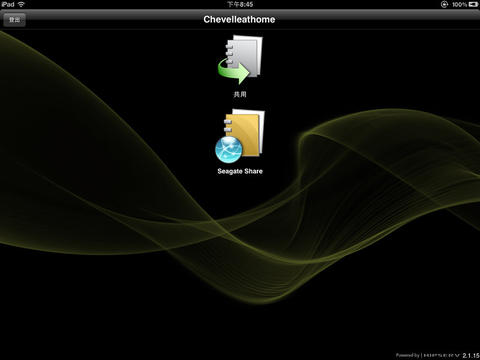This screenshot has height=360, width=480.
Task: Tap the Chevelleathome title
Action: [x=239, y=19]
